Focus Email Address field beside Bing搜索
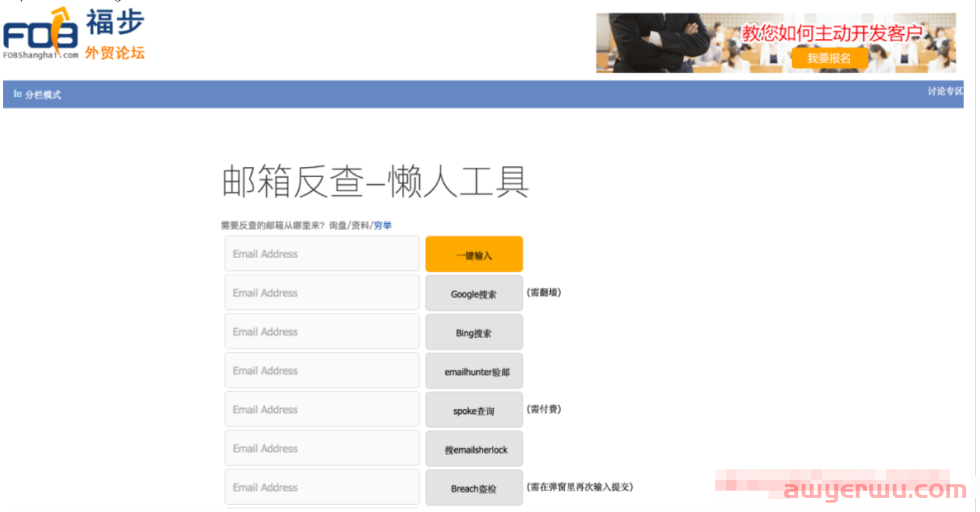This screenshot has height=512, width=980. click(322, 331)
